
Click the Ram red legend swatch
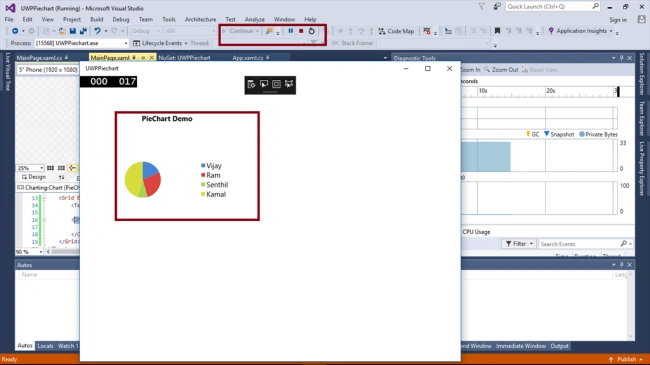pos(203,175)
